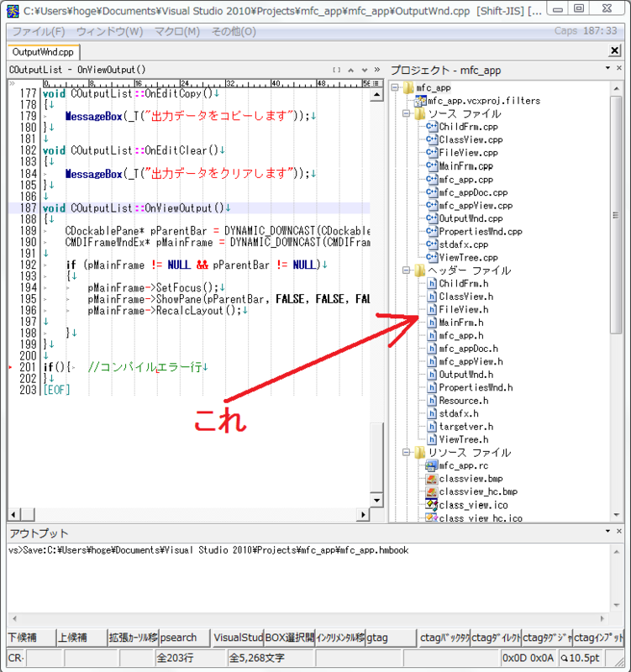
Task: Select OutputWnd.h in the project tree
Action: click(466, 375)
